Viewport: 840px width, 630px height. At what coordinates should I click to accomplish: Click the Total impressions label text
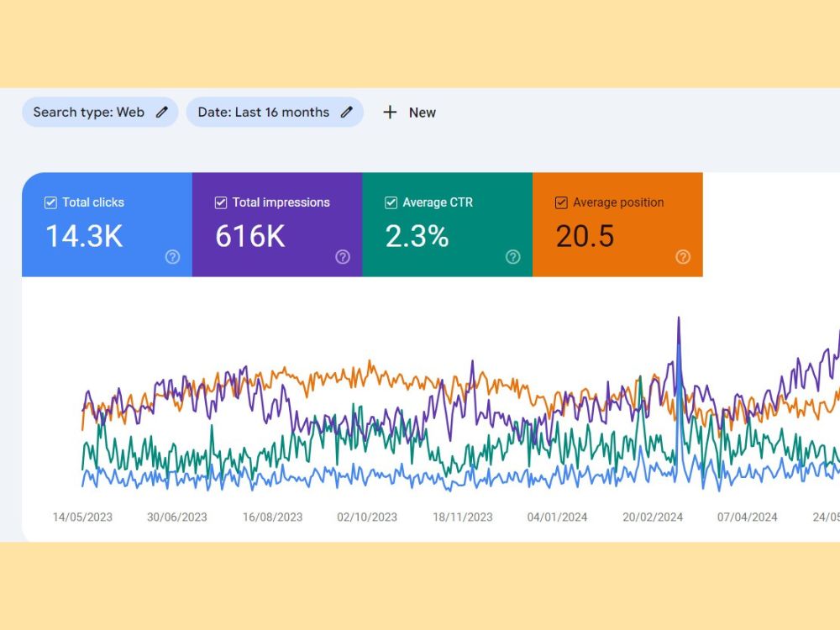coord(281,202)
